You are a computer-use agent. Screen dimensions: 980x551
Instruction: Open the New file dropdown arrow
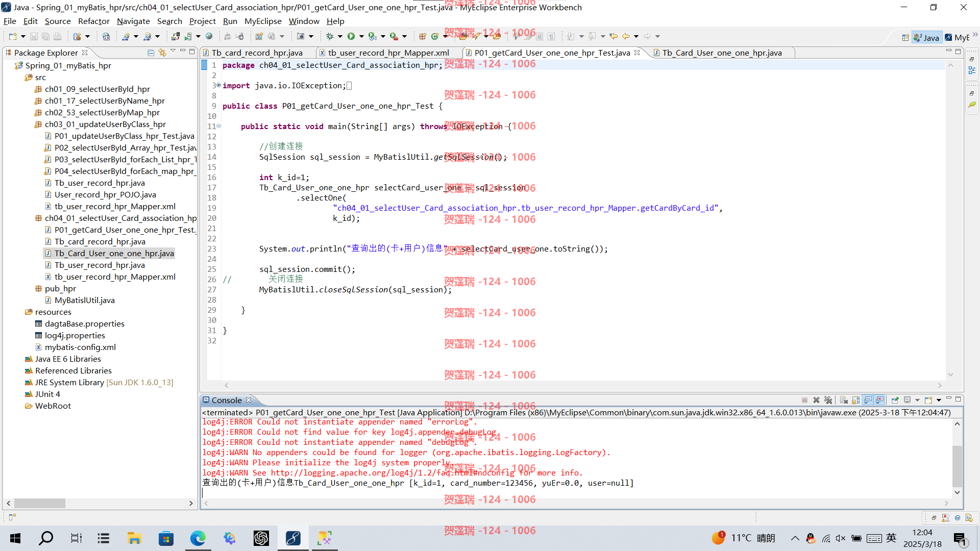pos(23,36)
